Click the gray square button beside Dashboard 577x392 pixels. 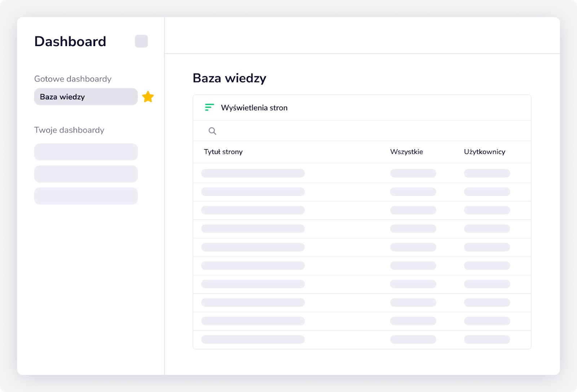141,41
